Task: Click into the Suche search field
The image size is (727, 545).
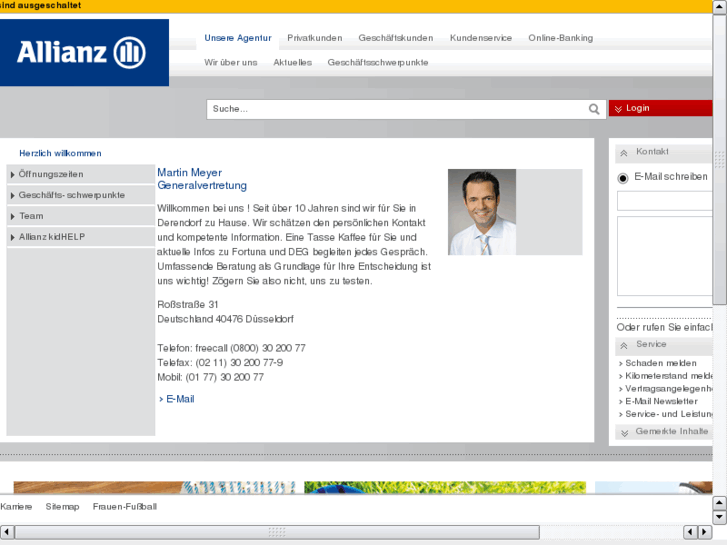Action: coord(395,109)
